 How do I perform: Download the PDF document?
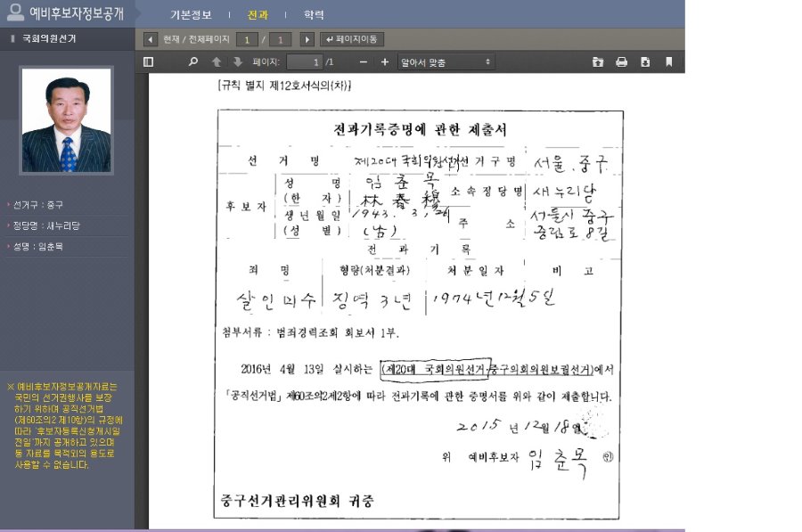pos(644,62)
